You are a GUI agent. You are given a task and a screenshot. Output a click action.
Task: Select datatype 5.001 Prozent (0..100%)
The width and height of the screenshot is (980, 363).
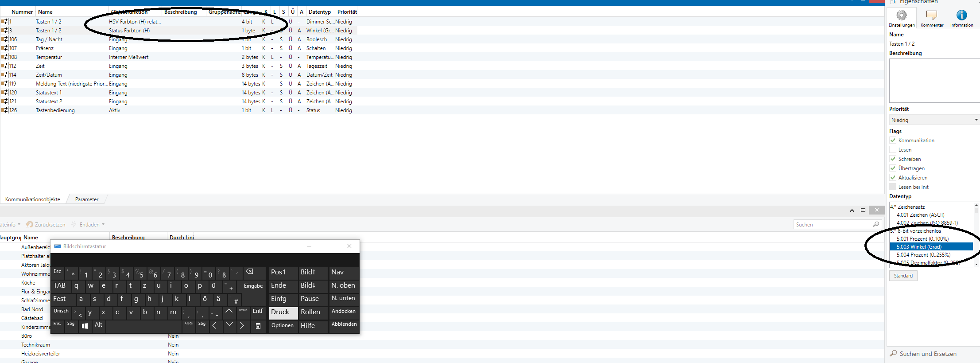click(922, 239)
